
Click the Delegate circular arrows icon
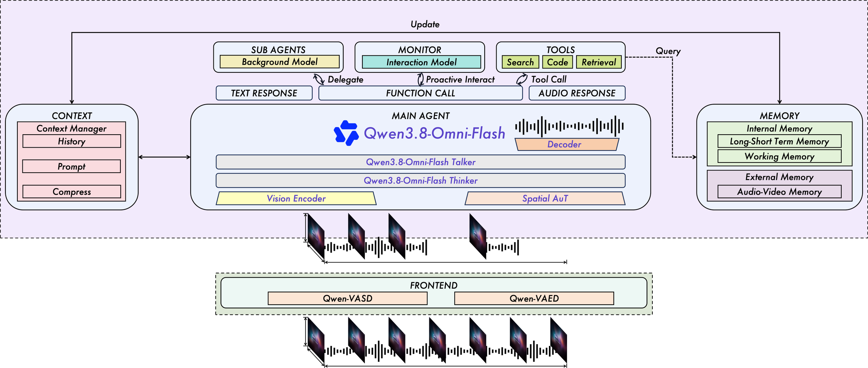[x=319, y=79]
